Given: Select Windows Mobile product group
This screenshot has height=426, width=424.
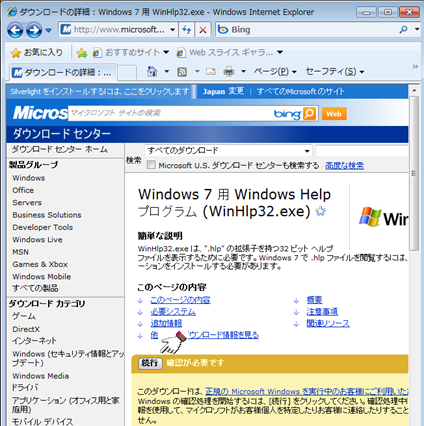Looking at the screenshot, I should (x=42, y=277).
